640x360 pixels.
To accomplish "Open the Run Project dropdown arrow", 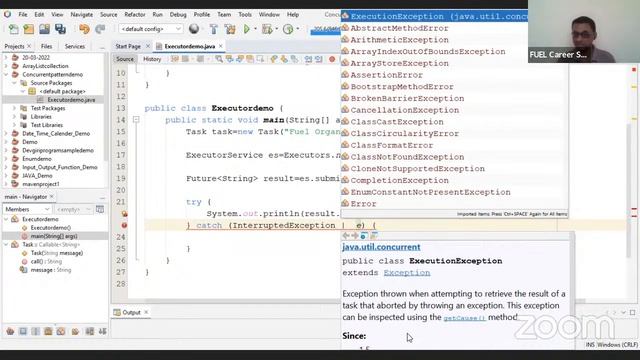I will pyautogui.click(x=256, y=29).
